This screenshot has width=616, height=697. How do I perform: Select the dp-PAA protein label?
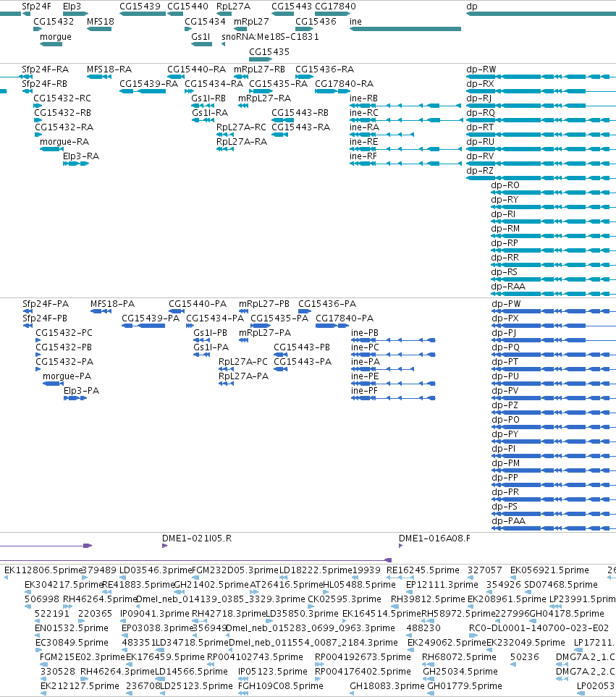pyautogui.click(x=508, y=521)
